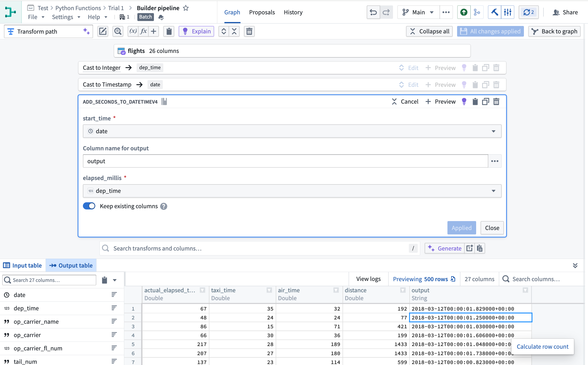Click the Close button in transform card
This screenshot has width=588, height=365.
click(492, 228)
